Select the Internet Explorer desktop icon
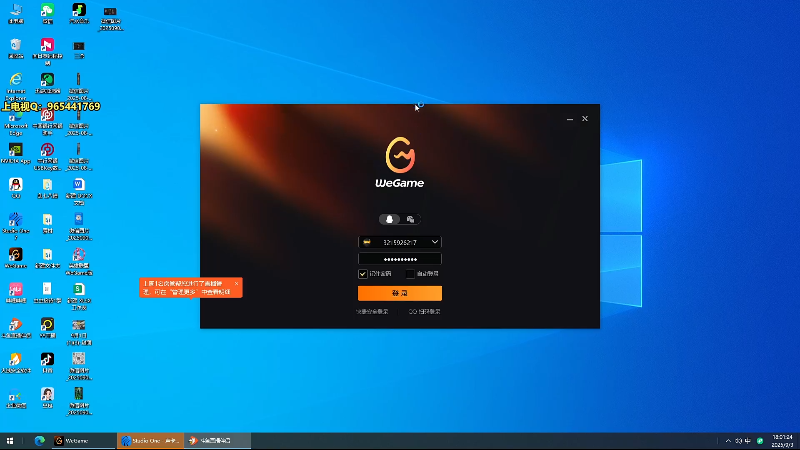 tap(16, 87)
